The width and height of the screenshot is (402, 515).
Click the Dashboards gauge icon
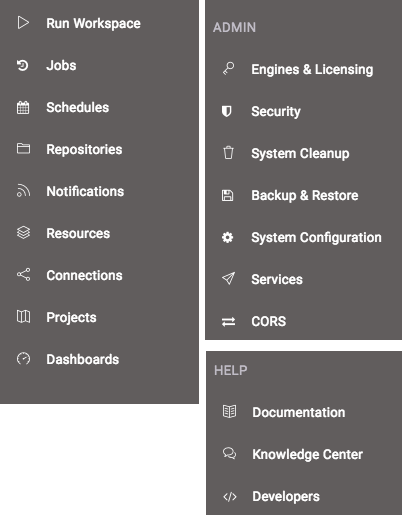pyautogui.click(x=23, y=359)
